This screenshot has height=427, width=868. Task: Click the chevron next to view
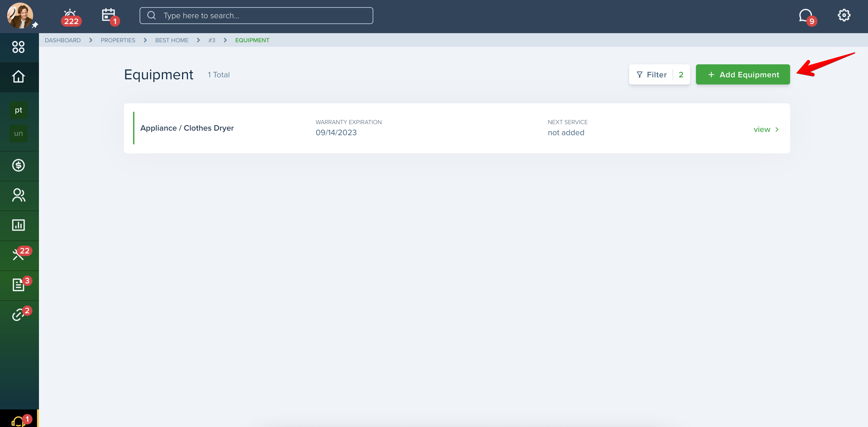(777, 130)
